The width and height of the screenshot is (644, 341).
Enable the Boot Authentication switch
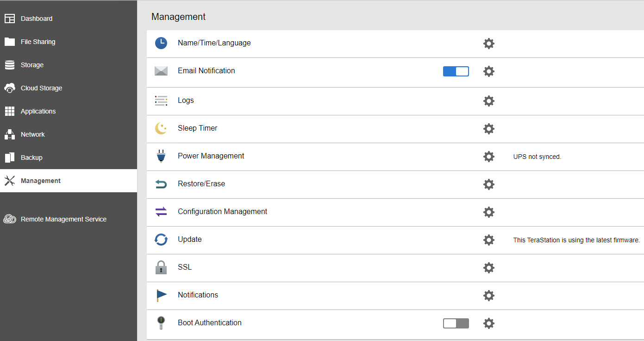456,323
